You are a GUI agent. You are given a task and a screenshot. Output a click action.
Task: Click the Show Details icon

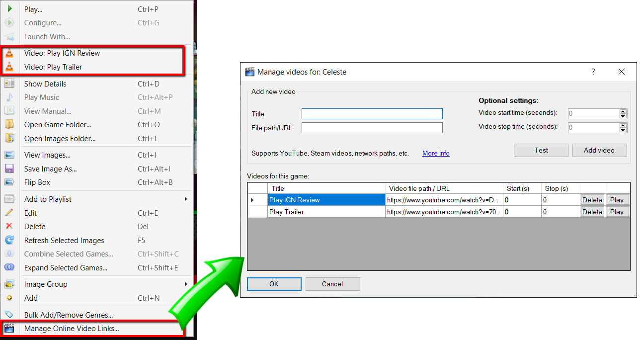pos(9,84)
